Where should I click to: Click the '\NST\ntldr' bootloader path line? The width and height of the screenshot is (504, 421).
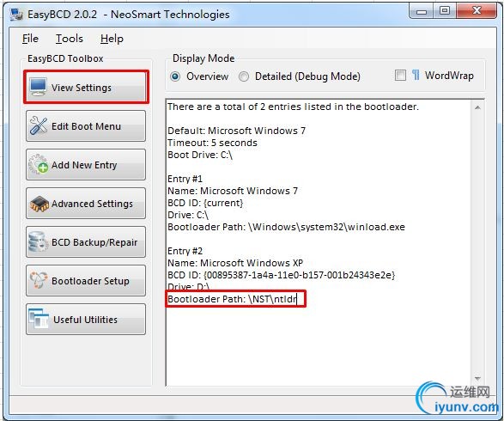pyautogui.click(x=232, y=299)
